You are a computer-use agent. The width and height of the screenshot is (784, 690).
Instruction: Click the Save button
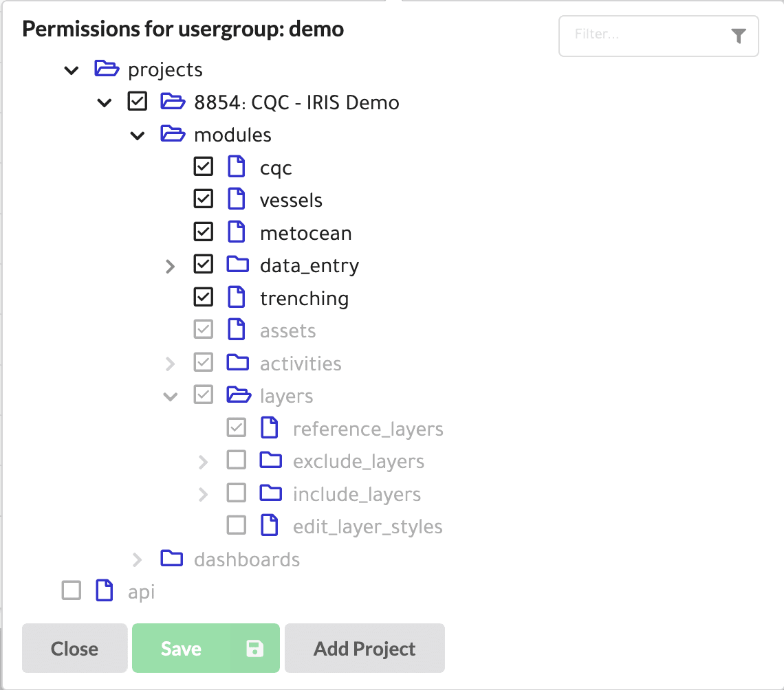tap(206, 648)
